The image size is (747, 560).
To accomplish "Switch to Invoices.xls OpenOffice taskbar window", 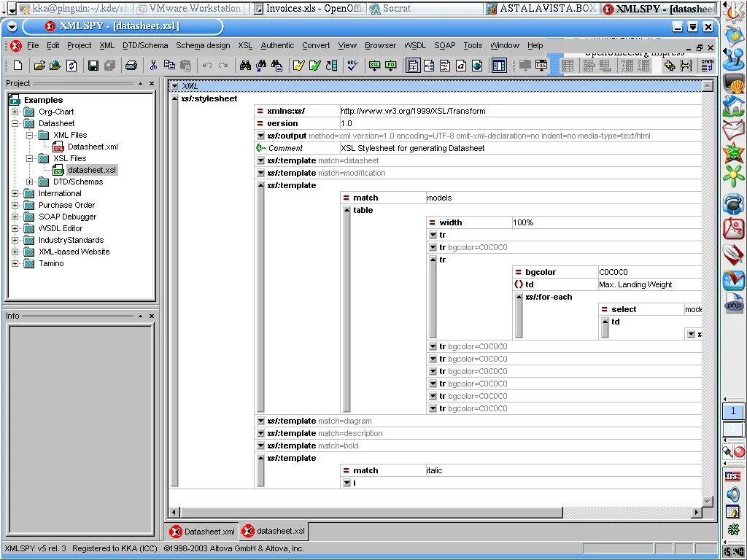I will [308, 8].
